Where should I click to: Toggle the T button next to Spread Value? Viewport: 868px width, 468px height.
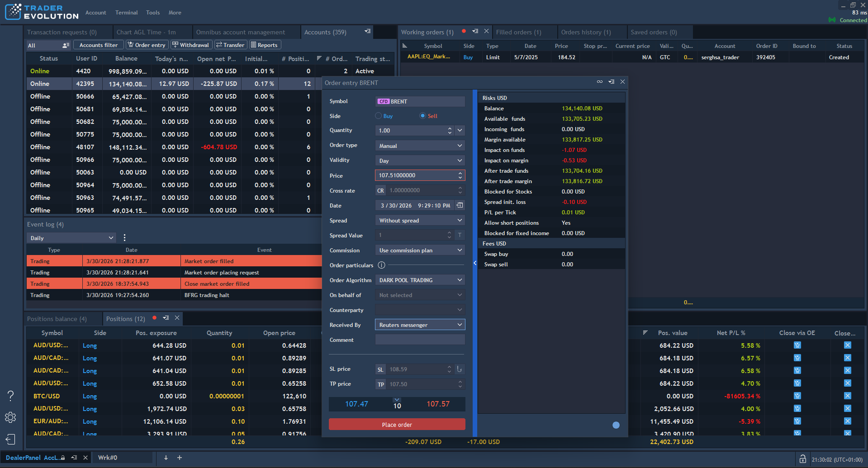pyautogui.click(x=460, y=235)
